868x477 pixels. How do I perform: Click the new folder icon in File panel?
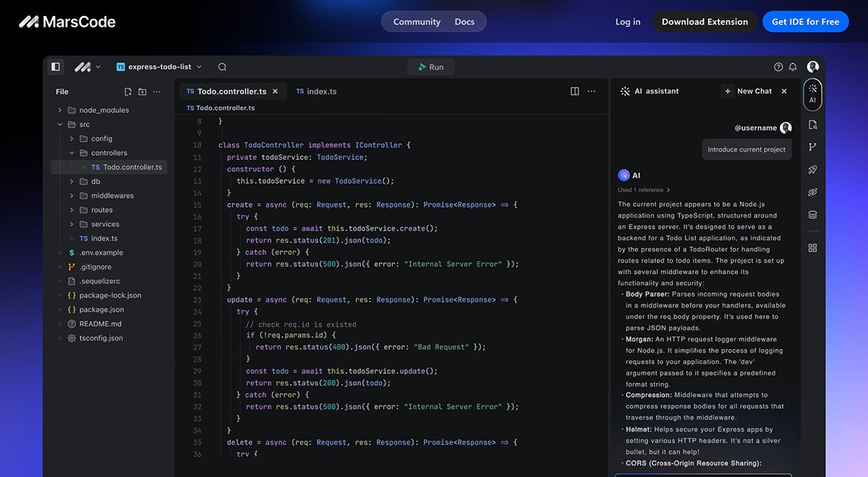(x=142, y=92)
